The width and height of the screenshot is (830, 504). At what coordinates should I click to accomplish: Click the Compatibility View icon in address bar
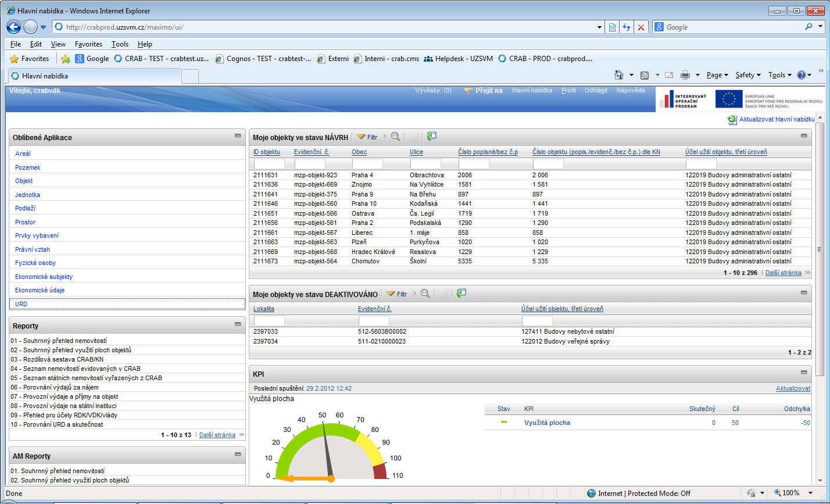[x=613, y=27]
